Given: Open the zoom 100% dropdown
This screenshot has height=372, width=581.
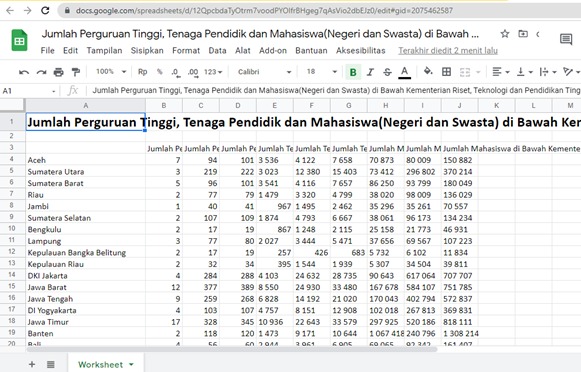Looking at the screenshot, I should click(x=111, y=72).
